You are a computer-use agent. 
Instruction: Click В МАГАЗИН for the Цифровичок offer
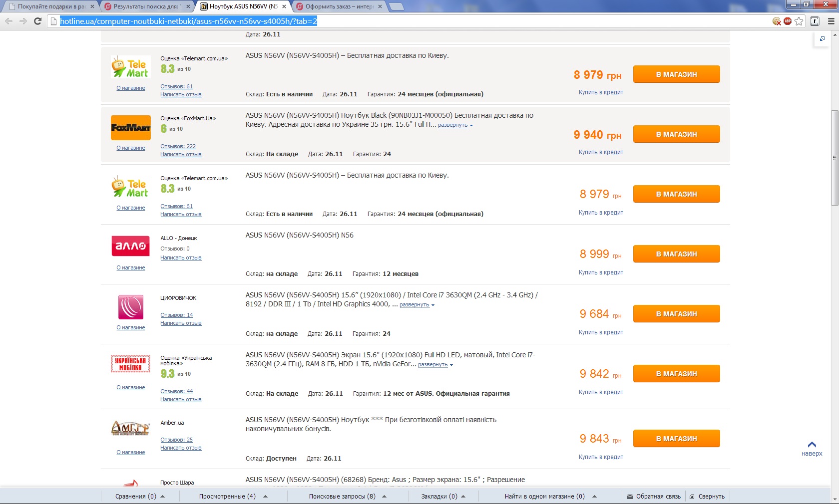point(677,314)
